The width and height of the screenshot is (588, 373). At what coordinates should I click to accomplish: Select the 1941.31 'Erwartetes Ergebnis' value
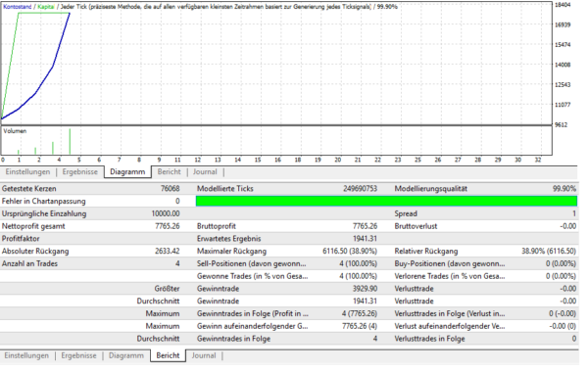pos(365,239)
